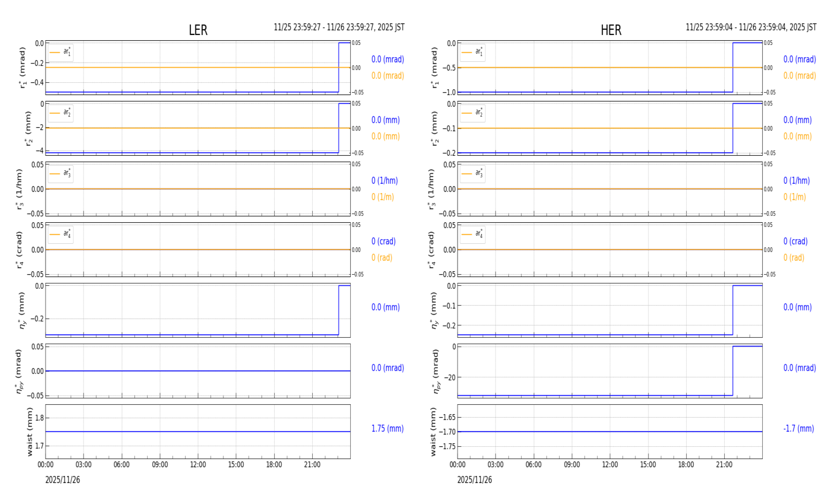Viewport: 824px width, 504px height.
Task: Click the "21:00" time tick under LER
Action: 312,465
